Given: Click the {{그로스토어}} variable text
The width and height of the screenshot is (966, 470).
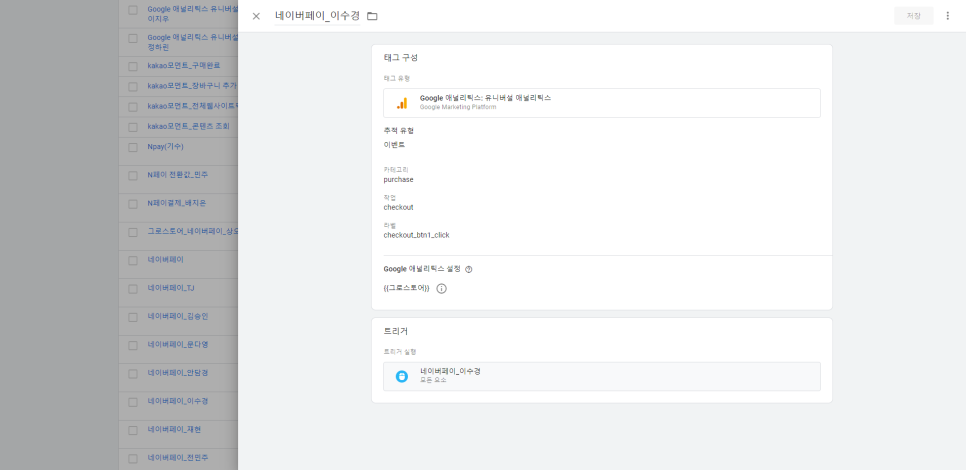Looking at the screenshot, I should 407,288.
